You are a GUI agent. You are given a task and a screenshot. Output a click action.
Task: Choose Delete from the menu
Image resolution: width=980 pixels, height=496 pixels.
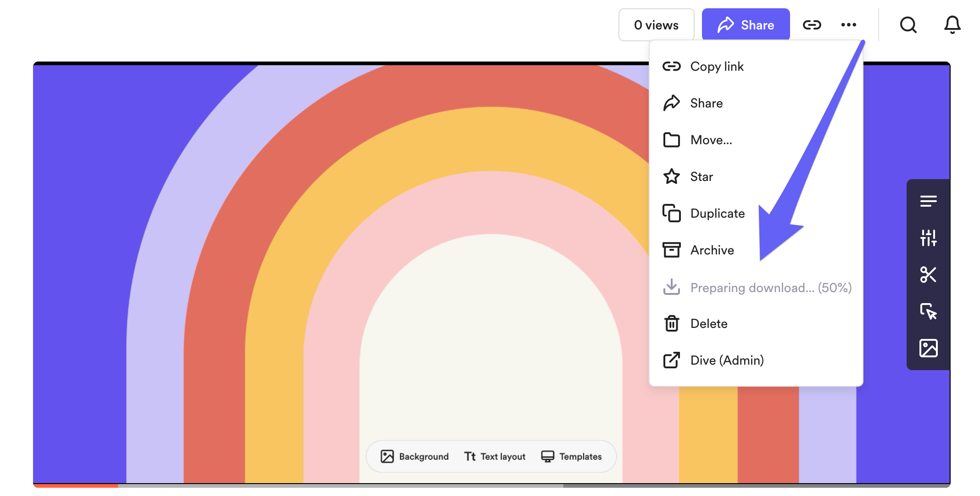[756, 324]
